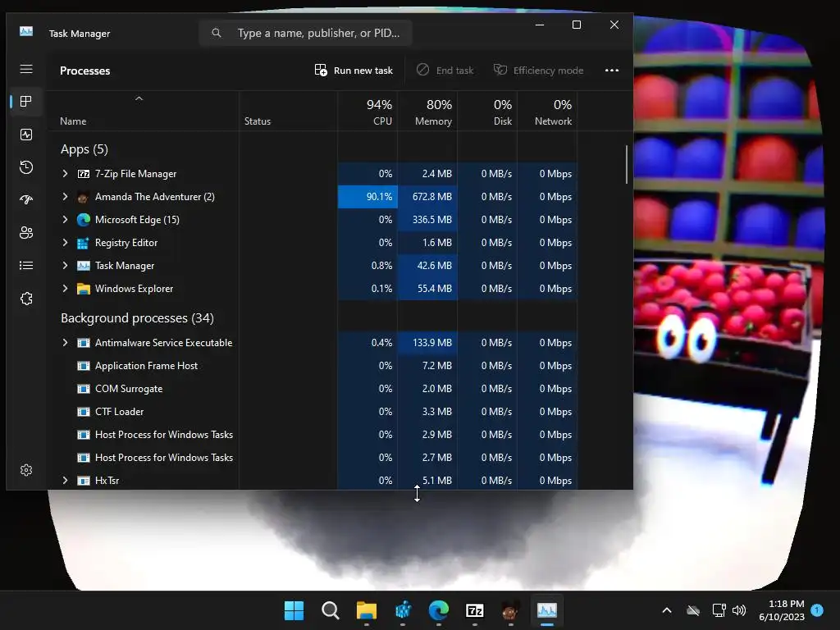Viewport: 840px width, 630px height.
Task: Click the 336.5 MB memory value for Edge
Action: coord(427,220)
